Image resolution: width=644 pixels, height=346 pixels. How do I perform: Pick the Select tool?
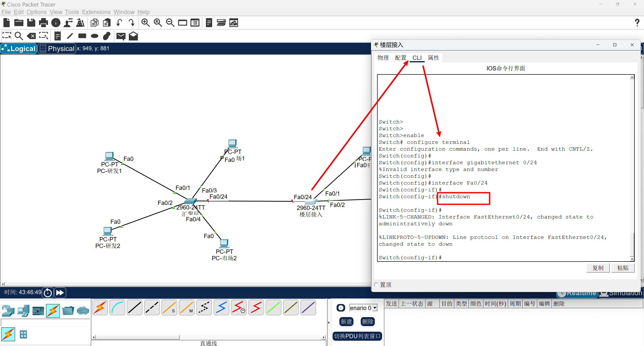coord(7,36)
